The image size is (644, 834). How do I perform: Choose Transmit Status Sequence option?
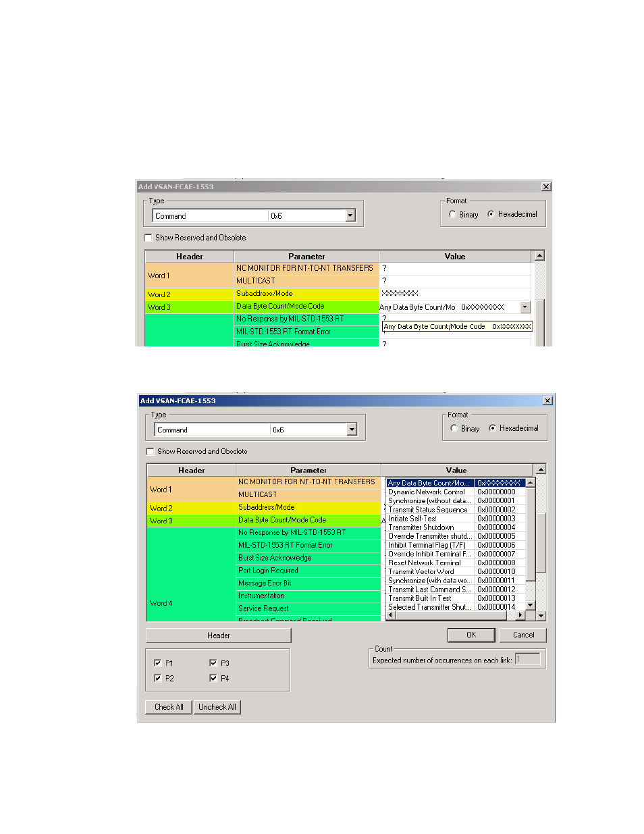pyautogui.click(x=456, y=510)
